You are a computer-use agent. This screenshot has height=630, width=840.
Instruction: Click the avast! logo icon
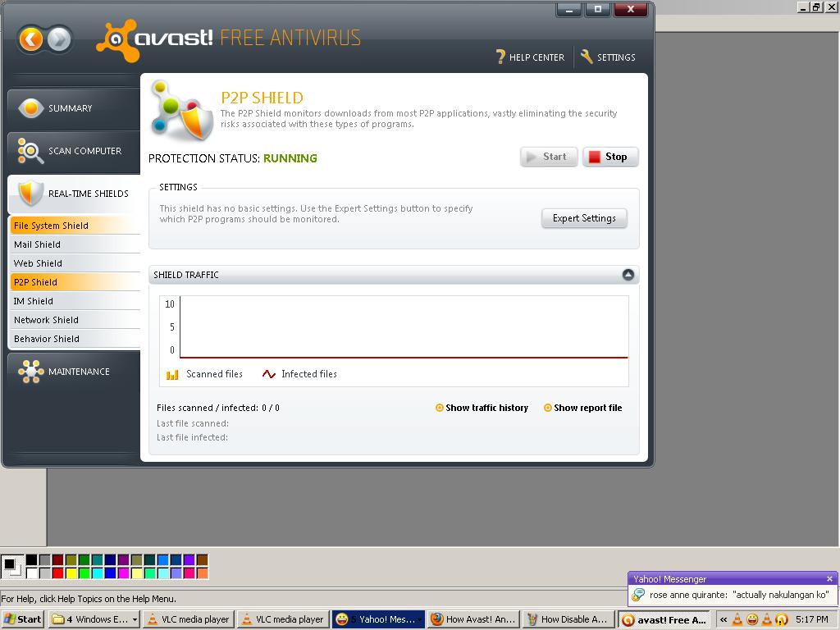pyautogui.click(x=117, y=40)
